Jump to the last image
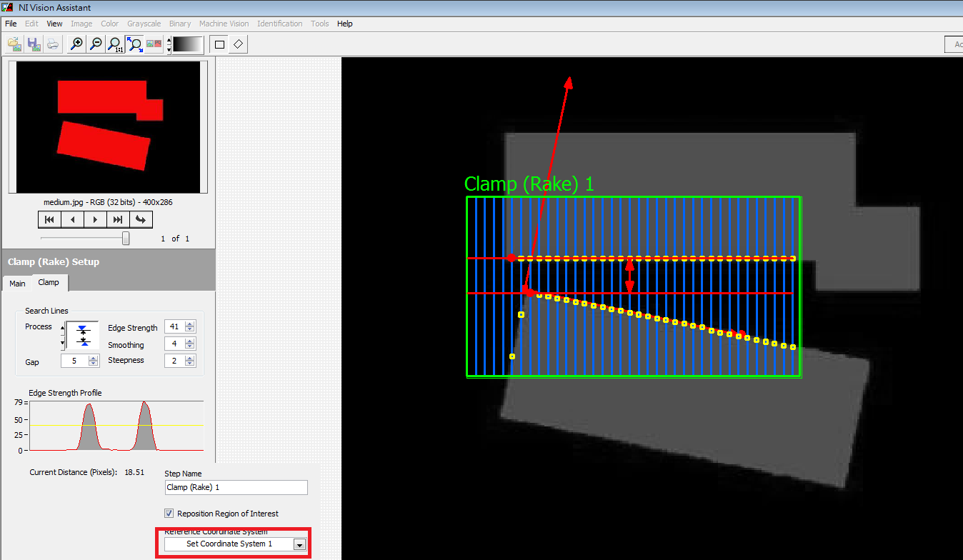963x560 pixels. (x=118, y=219)
